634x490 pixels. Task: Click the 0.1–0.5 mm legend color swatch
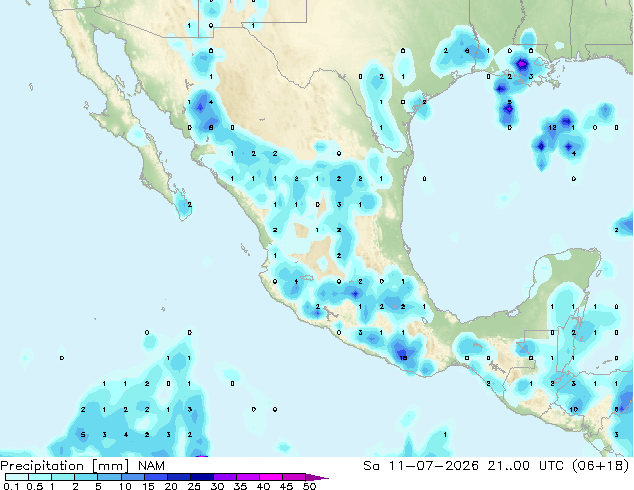(17, 477)
